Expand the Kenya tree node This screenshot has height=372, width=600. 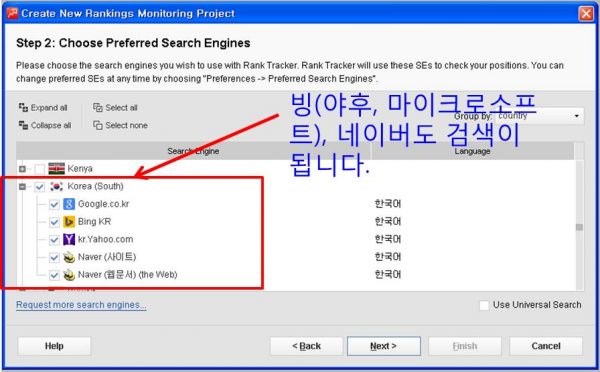pos(22,169)
